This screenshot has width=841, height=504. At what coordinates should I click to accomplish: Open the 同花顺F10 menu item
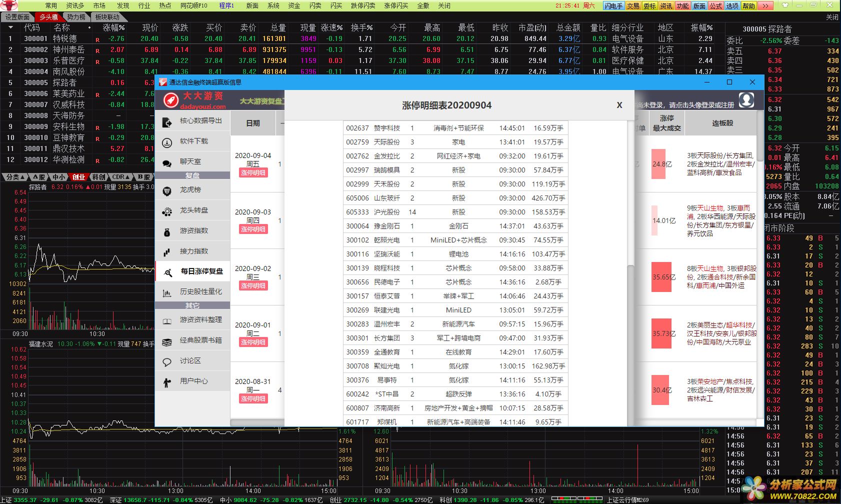coord(193,5)
